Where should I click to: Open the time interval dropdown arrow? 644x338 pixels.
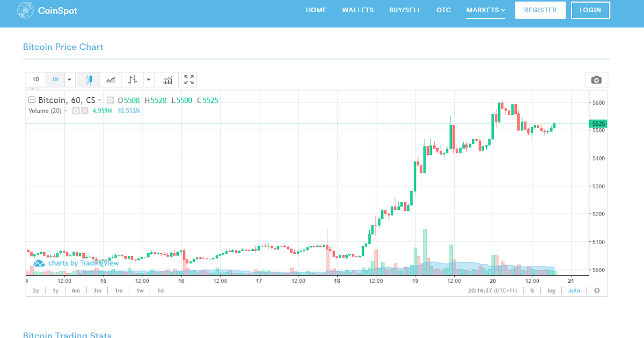click(70, 80)
